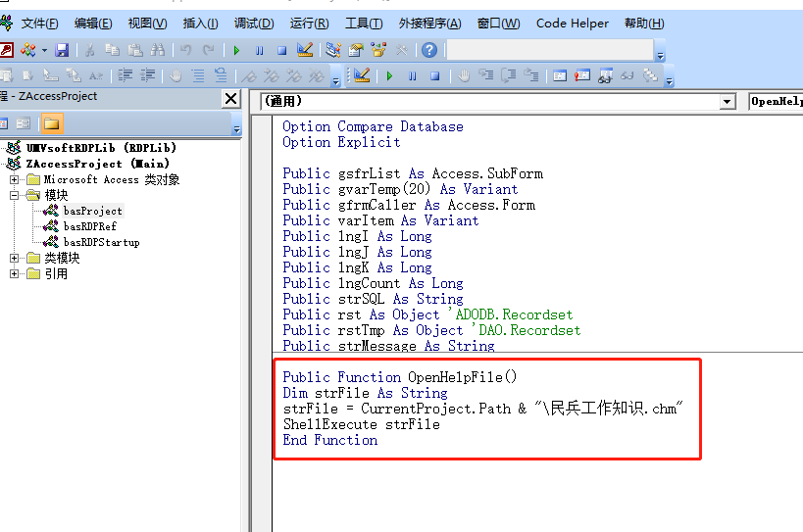Screen dimensions: 803x532
Task: Open the 视图(V) menu
Action: [x=147, y=24]
